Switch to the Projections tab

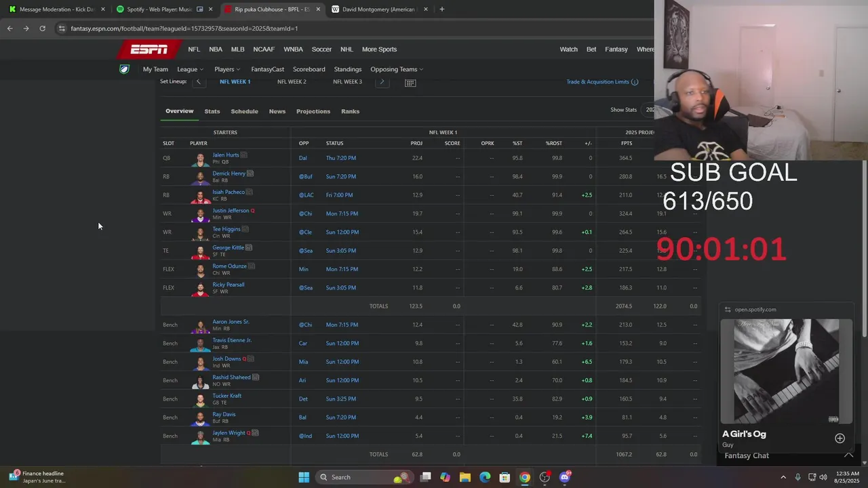click(x=313, y=111)
